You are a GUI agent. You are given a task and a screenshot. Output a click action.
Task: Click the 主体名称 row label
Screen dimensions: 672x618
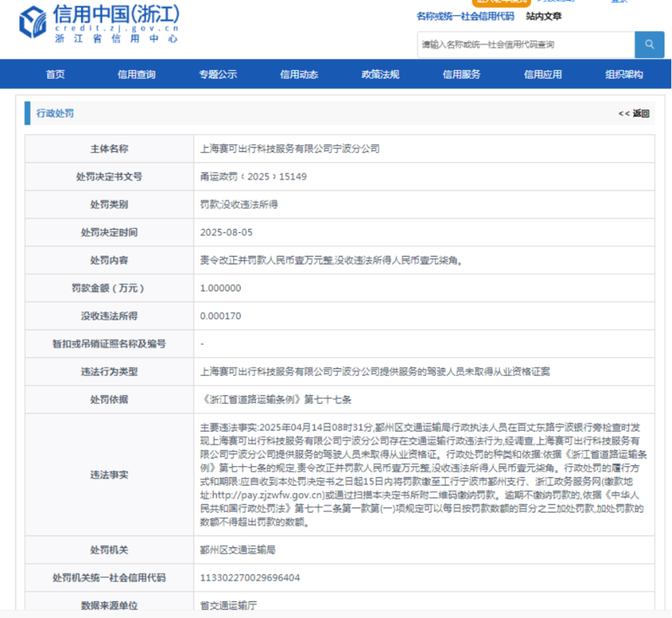click(109, 148)
